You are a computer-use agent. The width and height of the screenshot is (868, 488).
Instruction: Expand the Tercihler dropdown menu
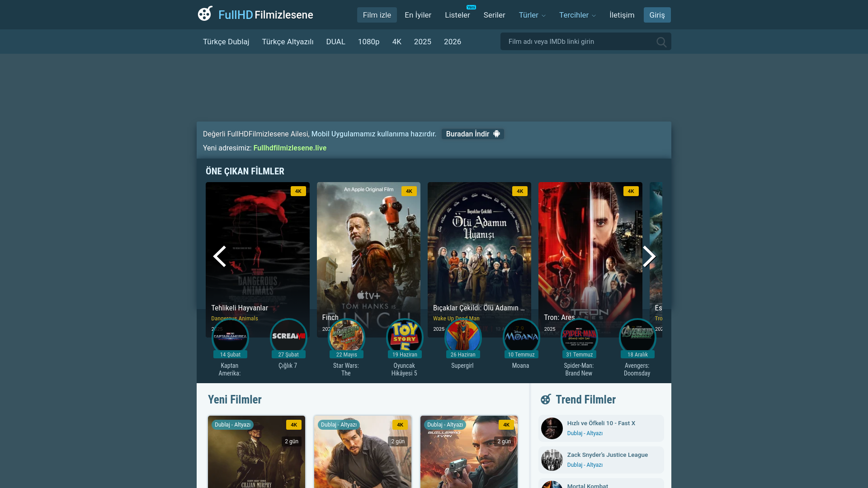[577, 15]
